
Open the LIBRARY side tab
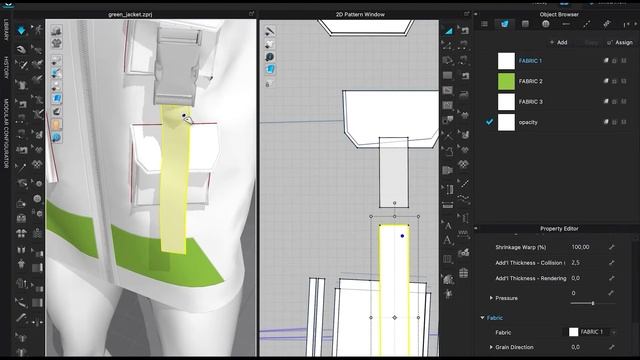coord(6,30)
